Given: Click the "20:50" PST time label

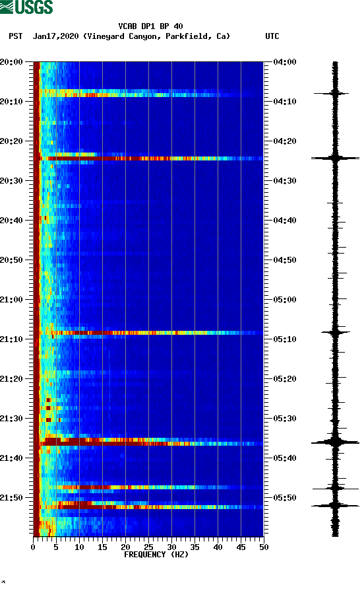Looking at the screenshot, I should pyautogui.click(x=11, y=260).
